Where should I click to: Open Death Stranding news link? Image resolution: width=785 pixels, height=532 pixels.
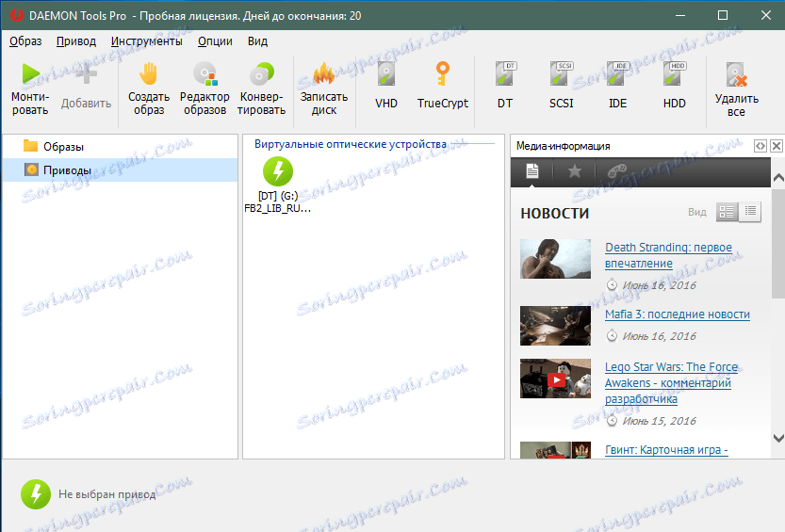[668, 255]
